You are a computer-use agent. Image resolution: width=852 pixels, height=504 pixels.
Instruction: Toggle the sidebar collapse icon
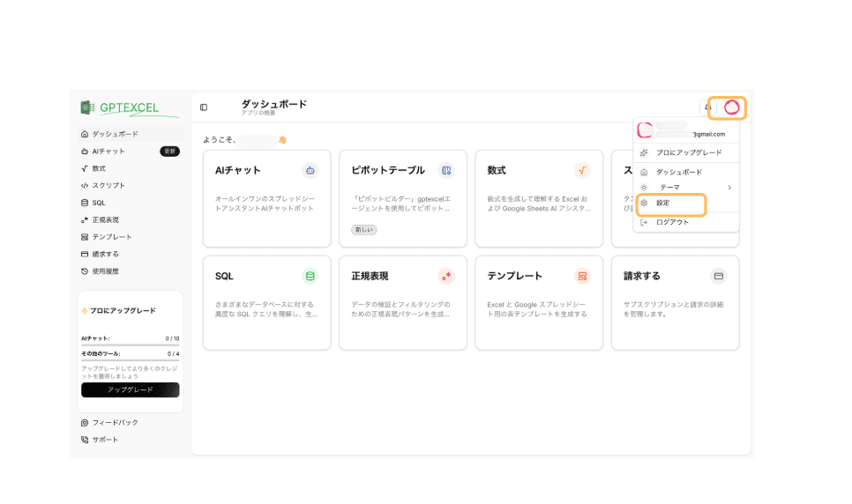(x=204, y=107)
